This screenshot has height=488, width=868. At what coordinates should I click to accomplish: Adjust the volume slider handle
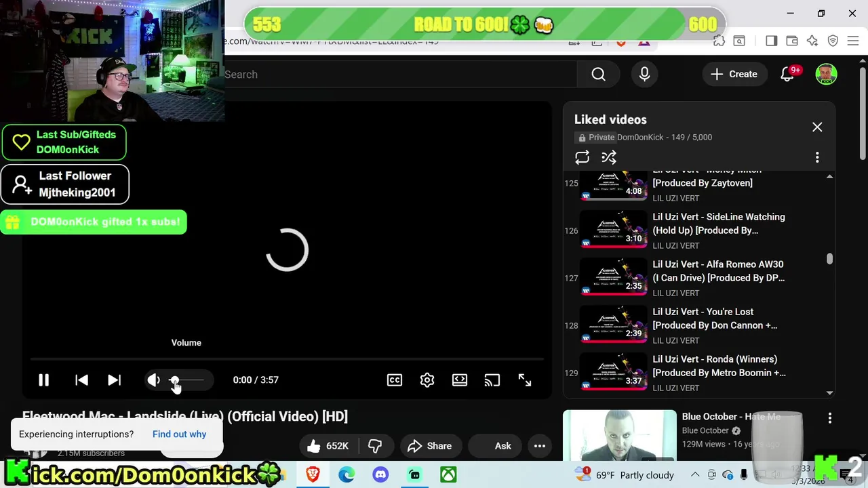pos(174,380)
